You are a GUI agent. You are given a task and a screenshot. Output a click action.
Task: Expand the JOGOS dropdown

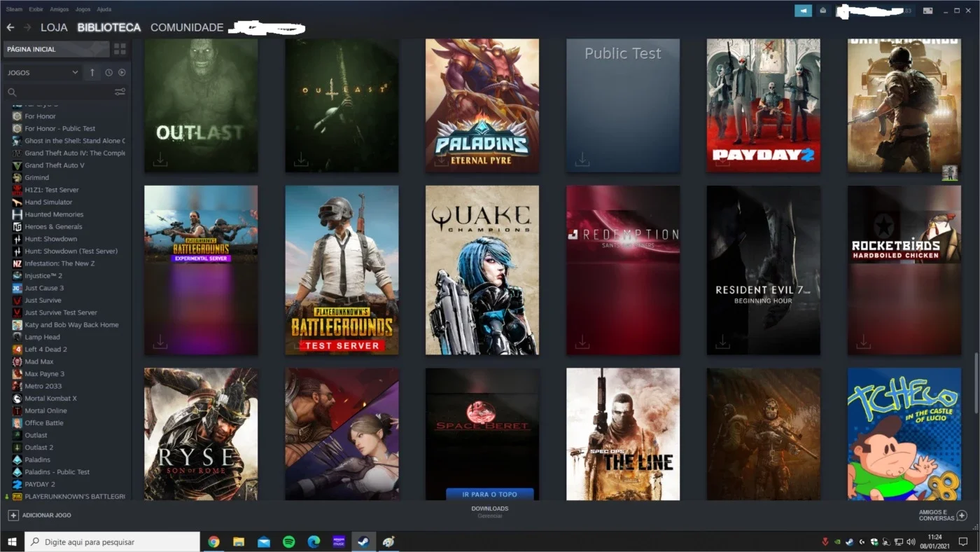pos(43,72)
